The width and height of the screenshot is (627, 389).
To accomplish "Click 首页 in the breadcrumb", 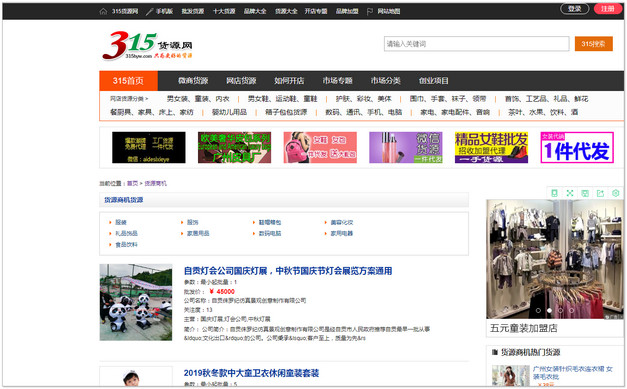I will click(132, 184).
